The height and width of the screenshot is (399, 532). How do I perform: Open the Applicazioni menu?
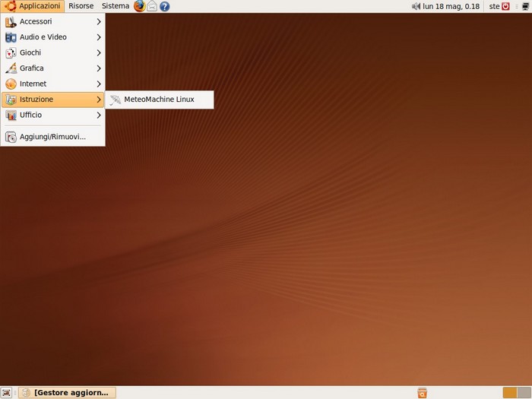[33, 6]
